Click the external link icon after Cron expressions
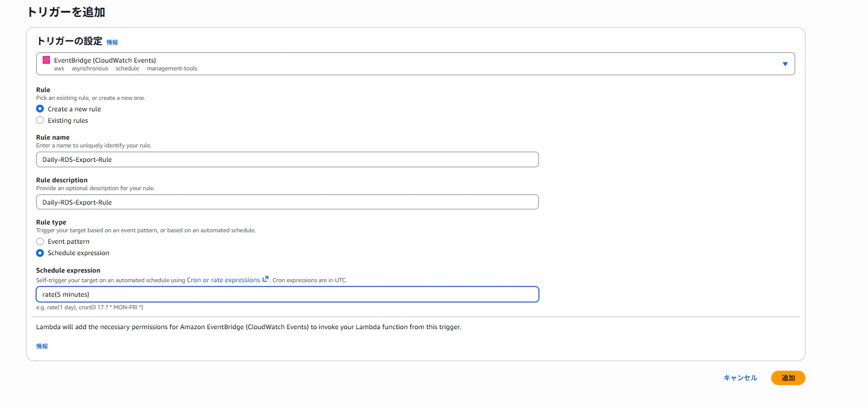 point(265,279)
